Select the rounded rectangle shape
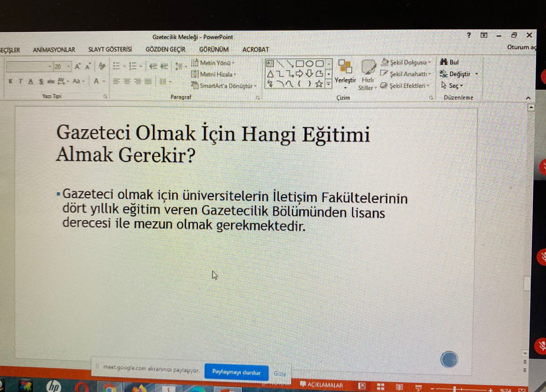This screenshot has width=546, height=392. pyautogui.click(x=319, y=63)
